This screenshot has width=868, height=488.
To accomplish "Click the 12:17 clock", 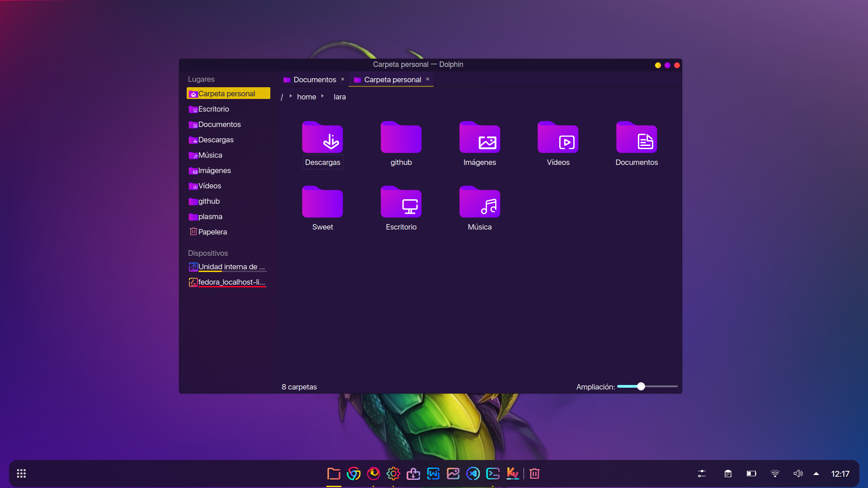I will pyautogui.click(x=840, y=474).
